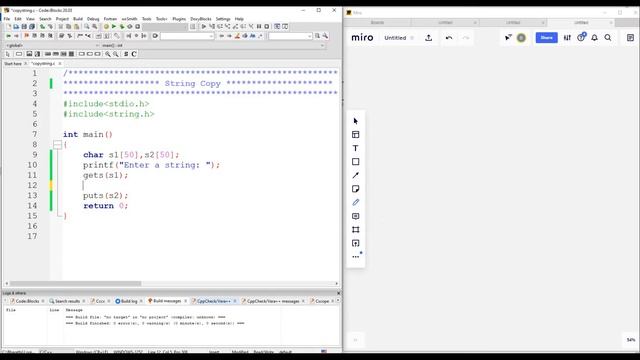Click the New file icon in Code::Blocks

pos(9,27)
